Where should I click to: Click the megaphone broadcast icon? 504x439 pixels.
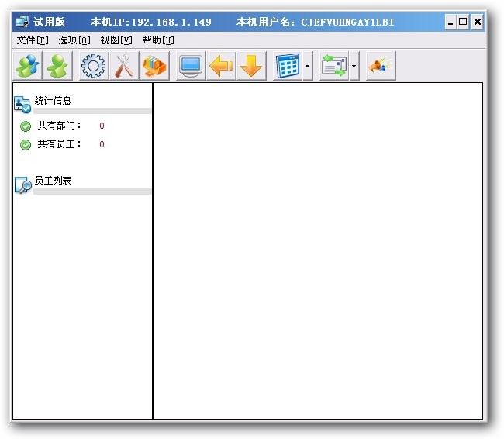pyautogui.click(x=381, y=66)
